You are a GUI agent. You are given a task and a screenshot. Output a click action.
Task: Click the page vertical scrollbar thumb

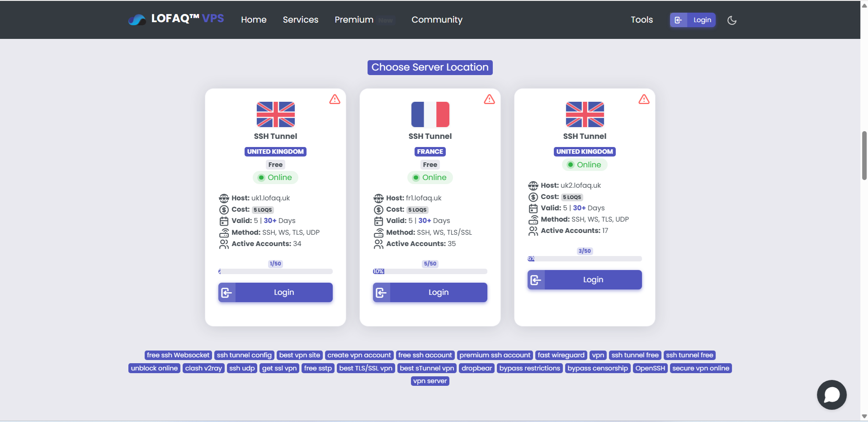864,156
